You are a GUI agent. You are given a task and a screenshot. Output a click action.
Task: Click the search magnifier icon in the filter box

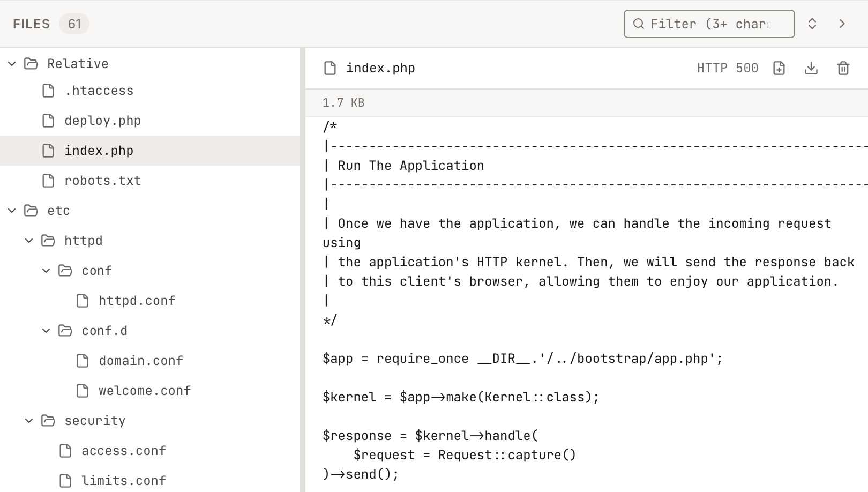[x=639, y=24]
